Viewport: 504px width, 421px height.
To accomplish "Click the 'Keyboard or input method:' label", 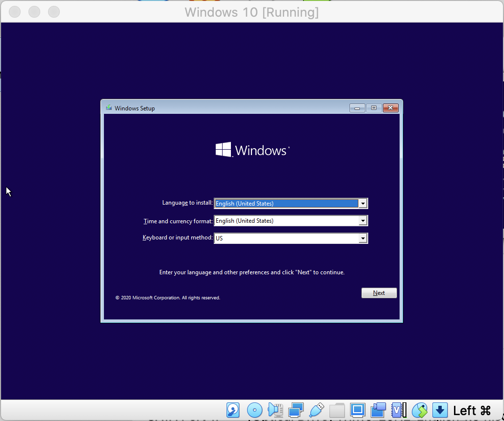I will (x=177, y=237).
